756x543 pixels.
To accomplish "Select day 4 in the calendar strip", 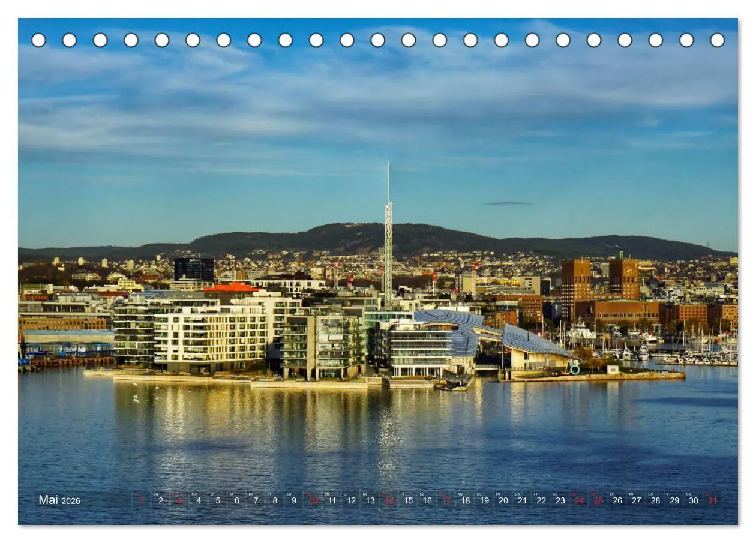I will click(x=199, y=500).
